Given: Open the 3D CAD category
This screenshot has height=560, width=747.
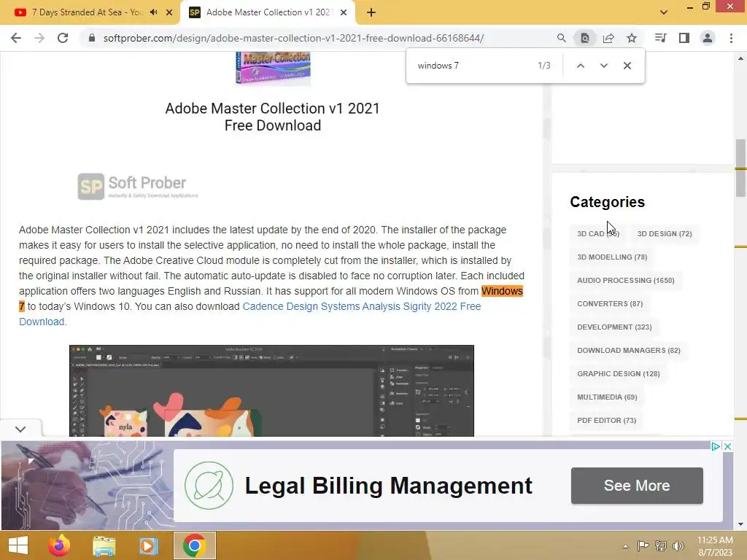Looking at the screenshot, I should click(598, 234).
